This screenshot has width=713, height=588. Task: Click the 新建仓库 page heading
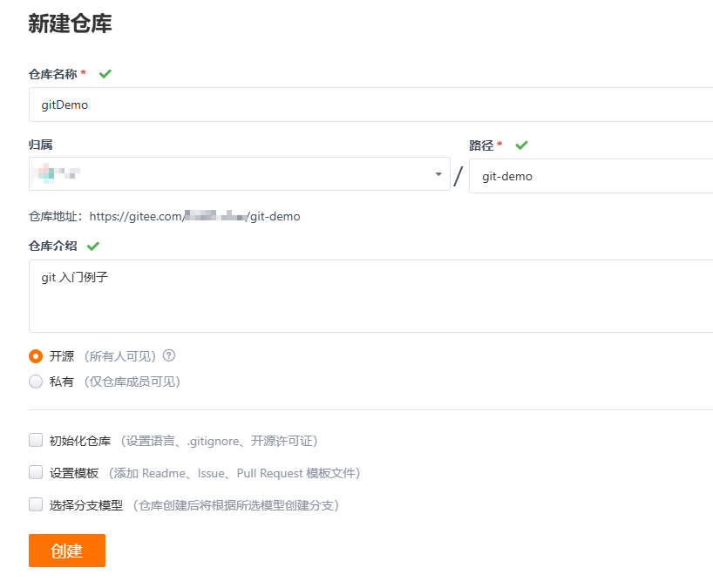click(70, 24)
